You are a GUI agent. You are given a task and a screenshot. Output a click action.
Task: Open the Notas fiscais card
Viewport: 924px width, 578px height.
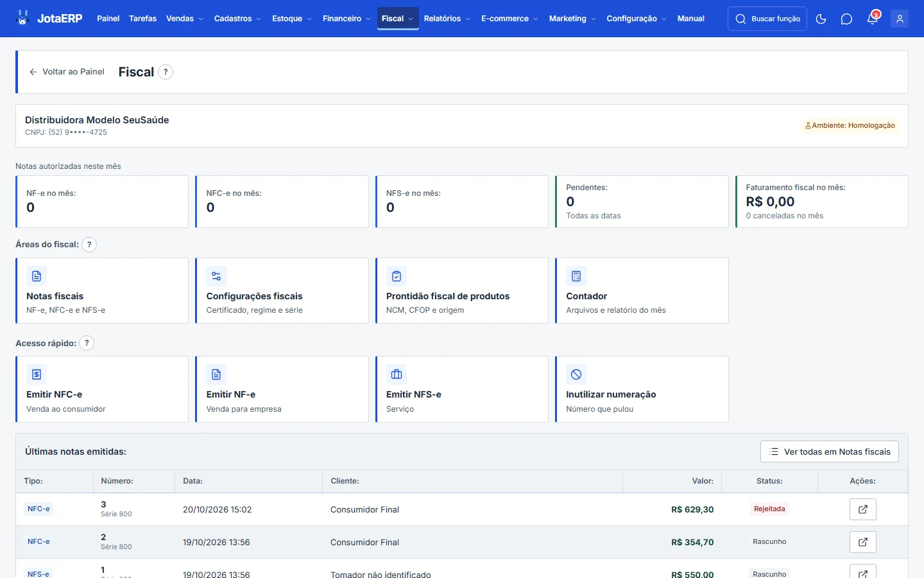click(102, 291)
